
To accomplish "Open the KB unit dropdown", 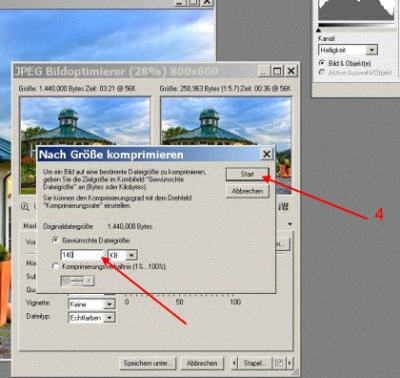I will (131, 255).
